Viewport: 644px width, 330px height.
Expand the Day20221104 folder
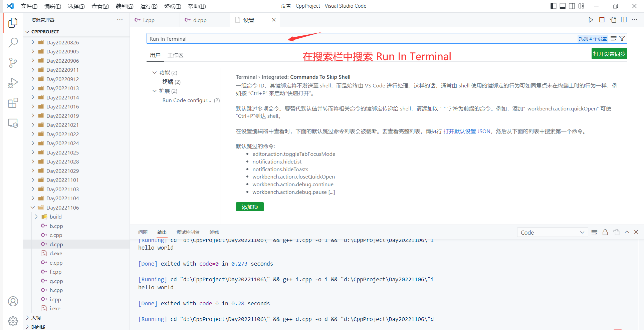pos(33,198)
